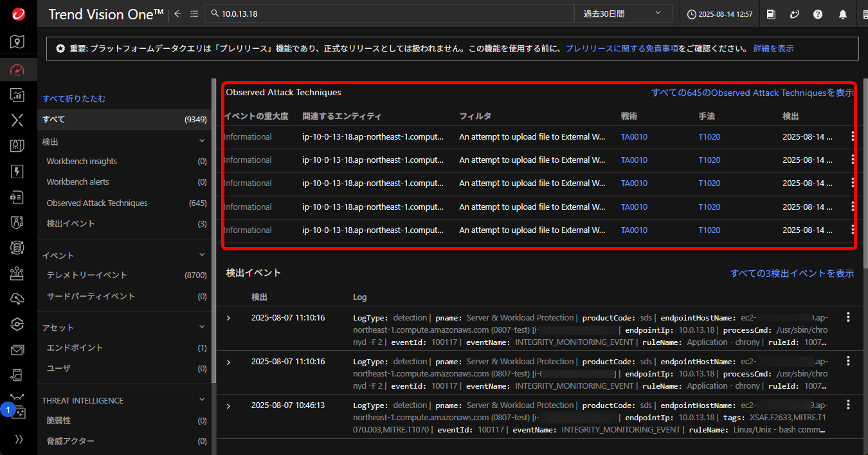Open the query list icon beside search box
Viewport: 868px width, 455px height.
click(x=194, y=14)
